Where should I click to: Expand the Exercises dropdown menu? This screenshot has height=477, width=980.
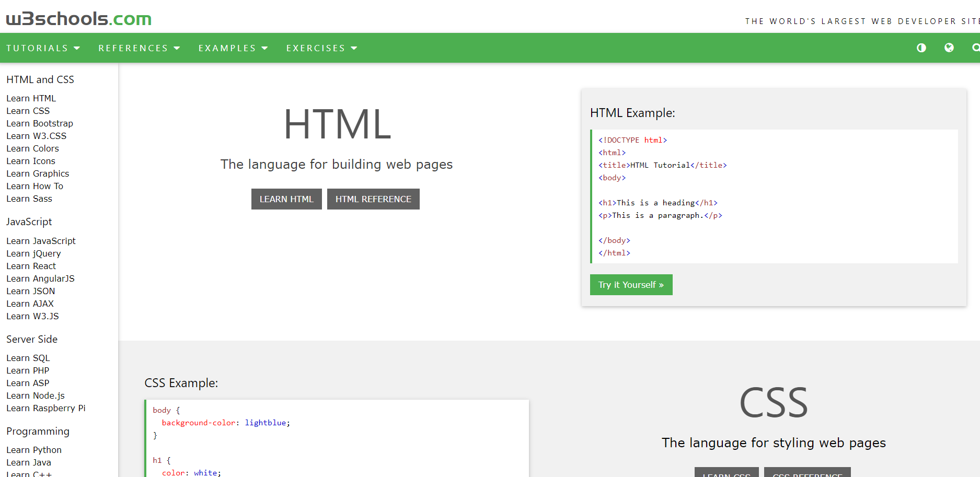(321, 48)
